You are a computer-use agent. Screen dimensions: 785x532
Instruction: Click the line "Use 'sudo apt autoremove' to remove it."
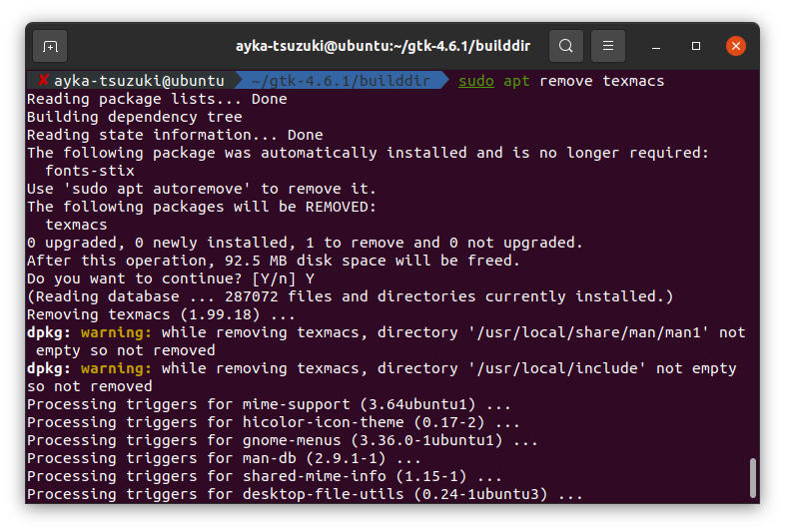tap(202, 190)
